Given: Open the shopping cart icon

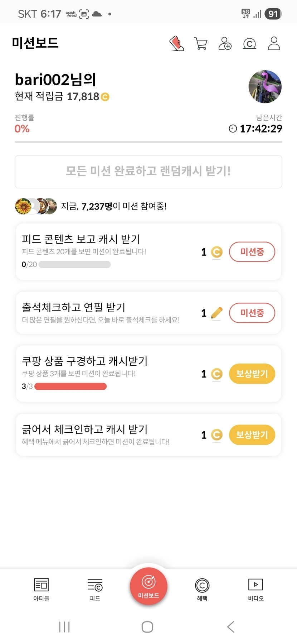Looking at the screenshot, I should point(200,44).
